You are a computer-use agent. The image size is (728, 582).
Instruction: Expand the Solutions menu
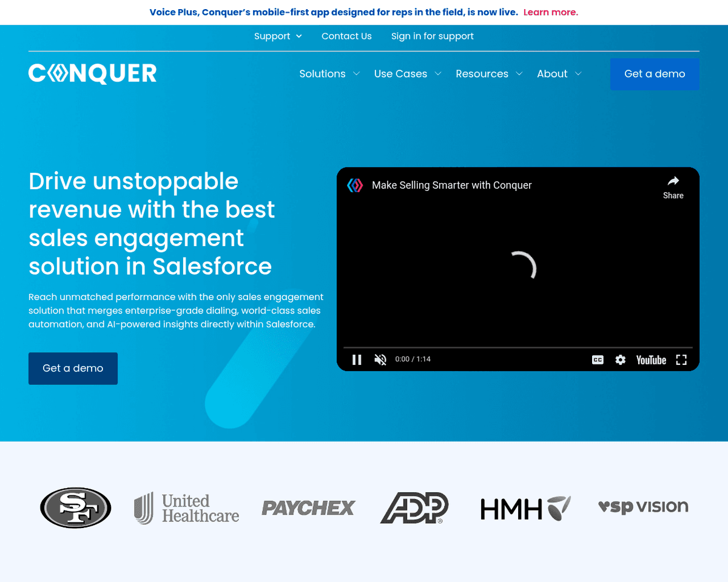click(x=329, y=74)
